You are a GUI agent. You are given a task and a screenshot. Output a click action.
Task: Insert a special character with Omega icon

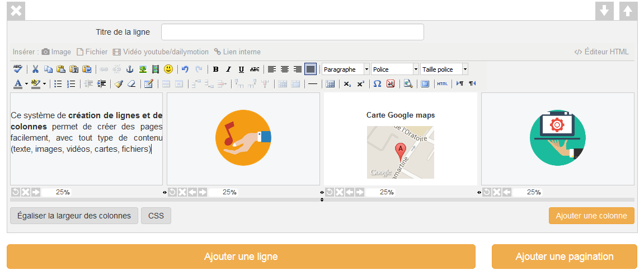(377, 84)
